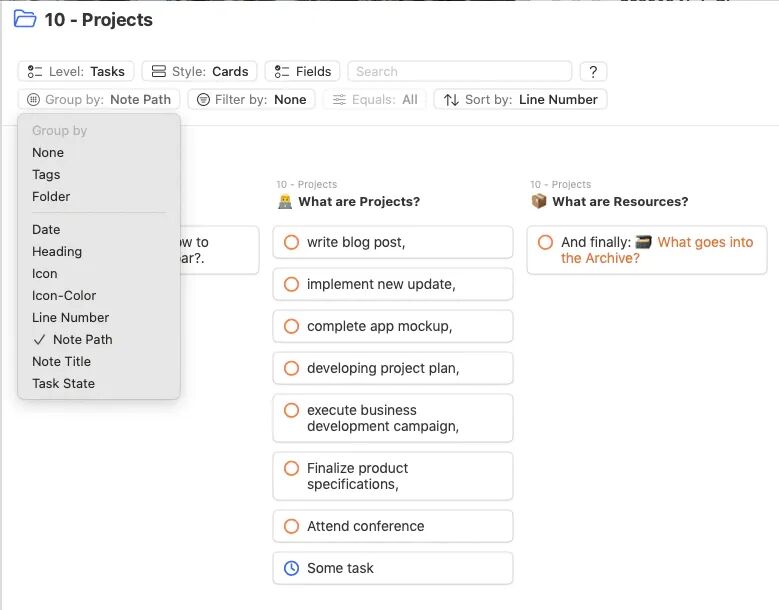Select Task State in the Group by menu

click(98, 383)
